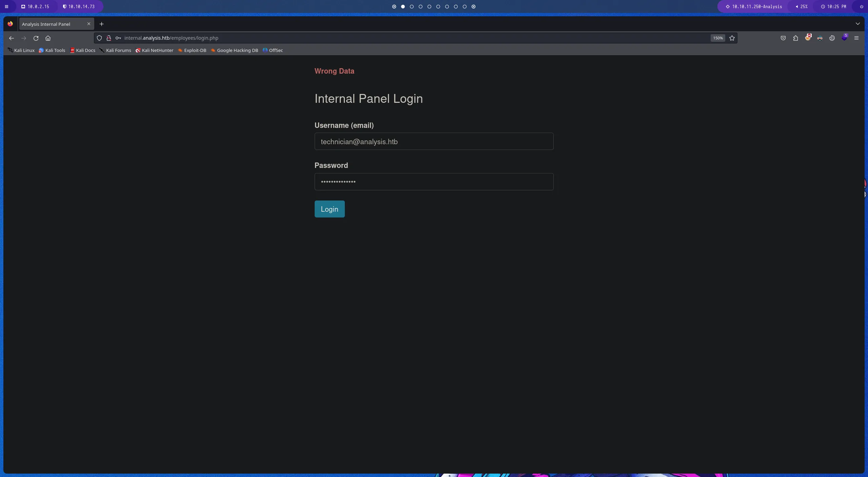The height and width of the screenshot is (477, 868).
Task: Show tracking protection shield info
Action: tap(99, 38)
